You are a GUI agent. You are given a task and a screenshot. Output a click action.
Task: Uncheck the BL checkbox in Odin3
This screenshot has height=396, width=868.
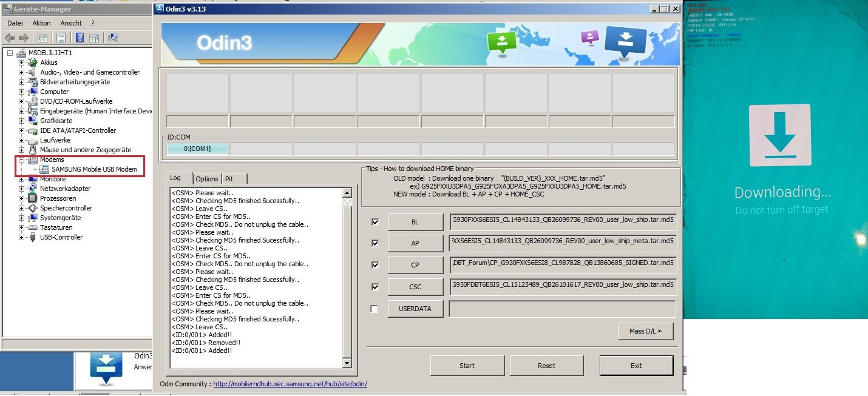pyautogui.click(x=375, y=222)
